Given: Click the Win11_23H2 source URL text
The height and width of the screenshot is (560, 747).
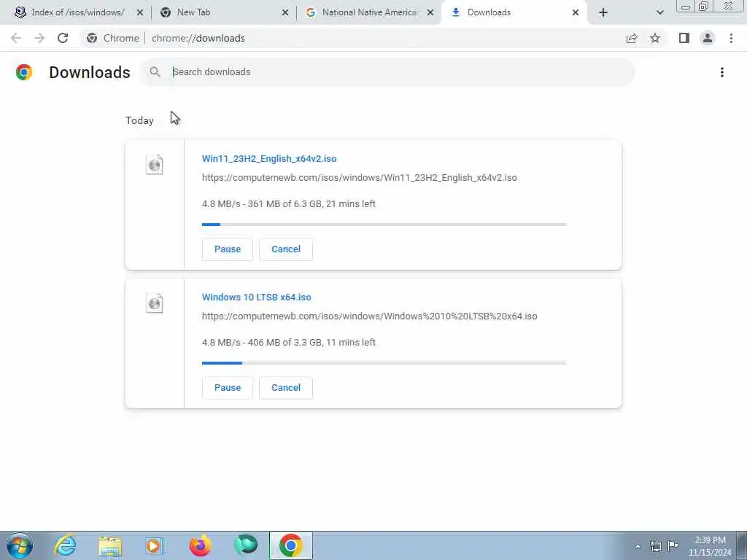Looking at the screenshot, I should (359, 178).
